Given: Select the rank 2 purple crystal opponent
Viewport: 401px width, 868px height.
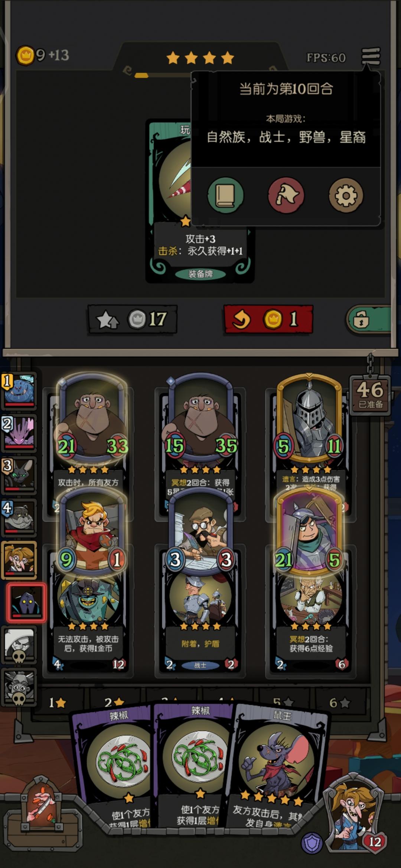Looking at the screenshot, I should click(19, 433).
